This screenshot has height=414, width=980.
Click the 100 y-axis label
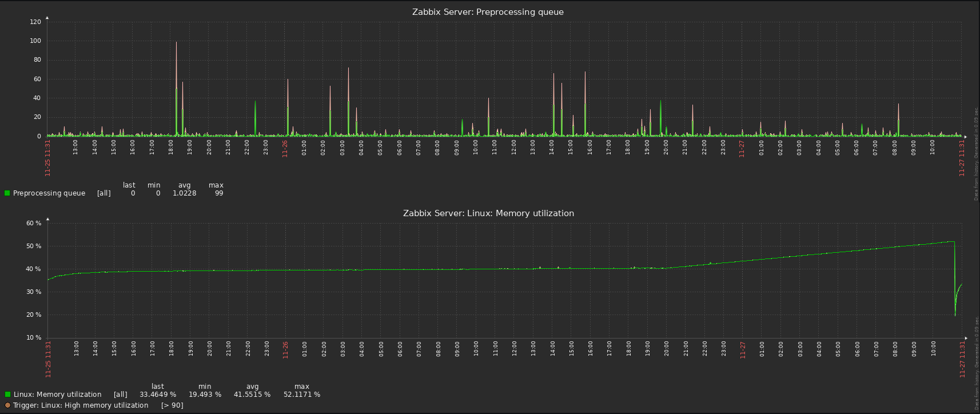click(35, 41)
